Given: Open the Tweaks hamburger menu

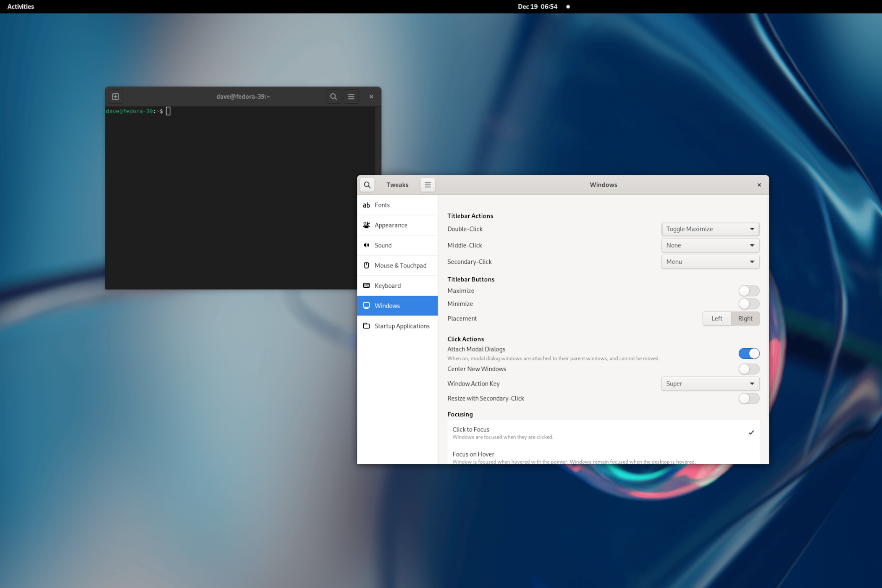Looking at the screenshot, I should 428,185.
